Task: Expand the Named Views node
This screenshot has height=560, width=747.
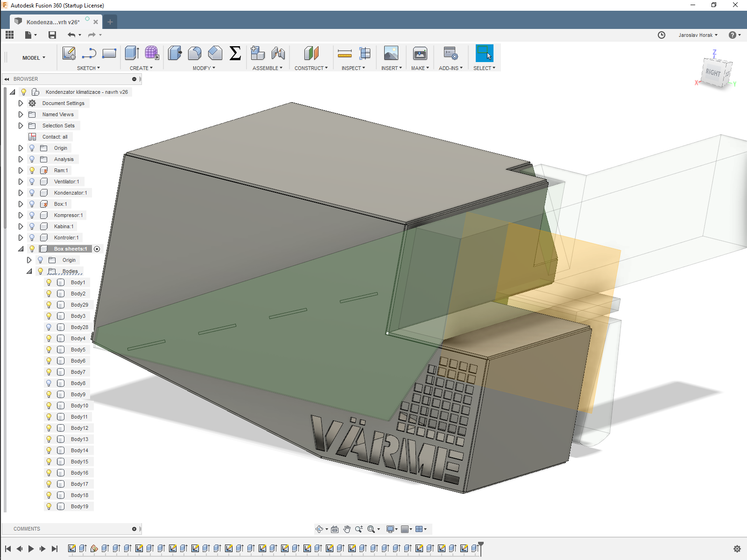Action: pos(21,114)
